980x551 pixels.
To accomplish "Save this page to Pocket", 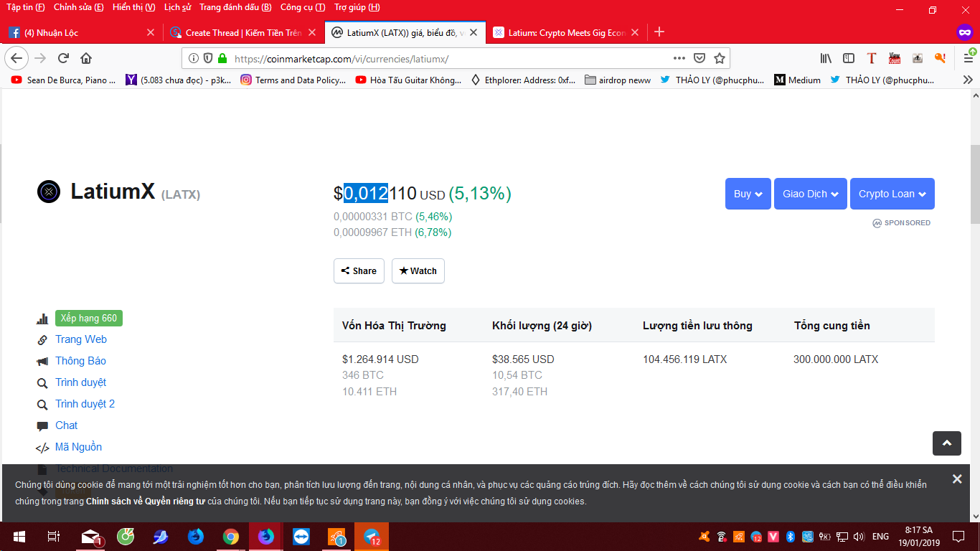I will (x=699, y=58).
